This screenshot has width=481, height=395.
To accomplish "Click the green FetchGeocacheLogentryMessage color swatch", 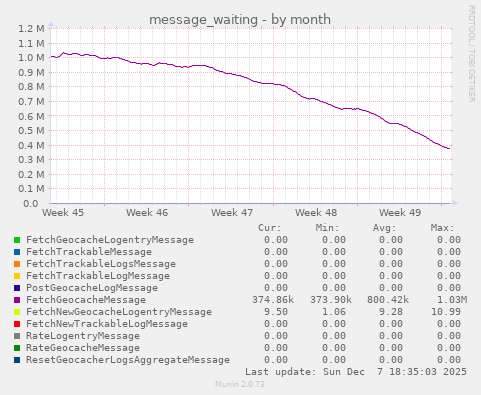I will tap(17, 240).
